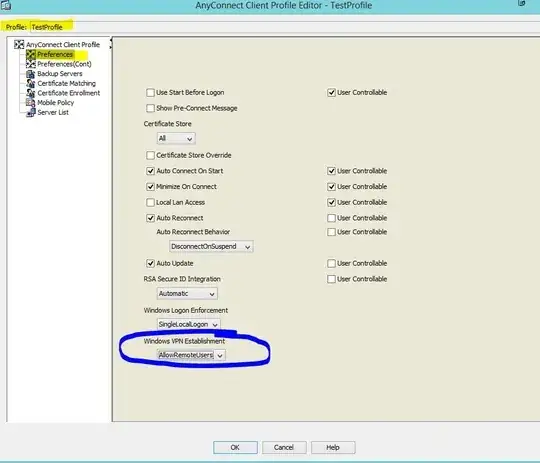Select Mobile Policy in the tree
Screen dimensions: 540x463
55,103
